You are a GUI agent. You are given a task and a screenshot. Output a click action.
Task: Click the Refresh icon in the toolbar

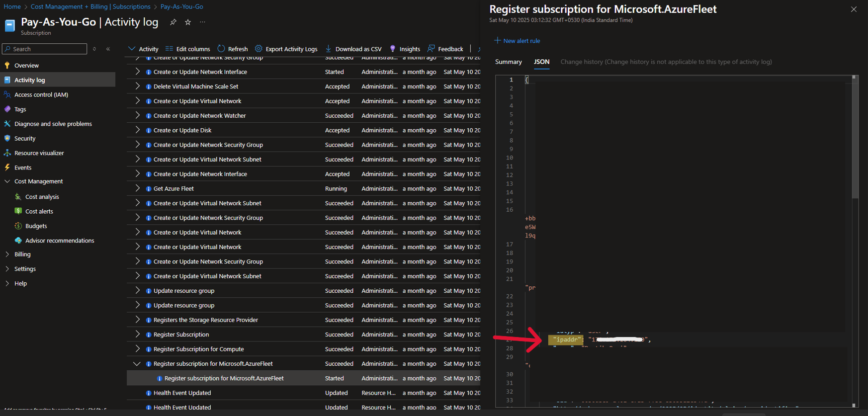pos(221,49)
